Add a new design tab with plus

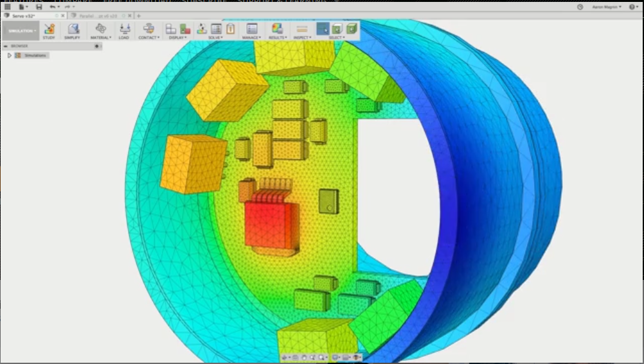pos(139,15)
